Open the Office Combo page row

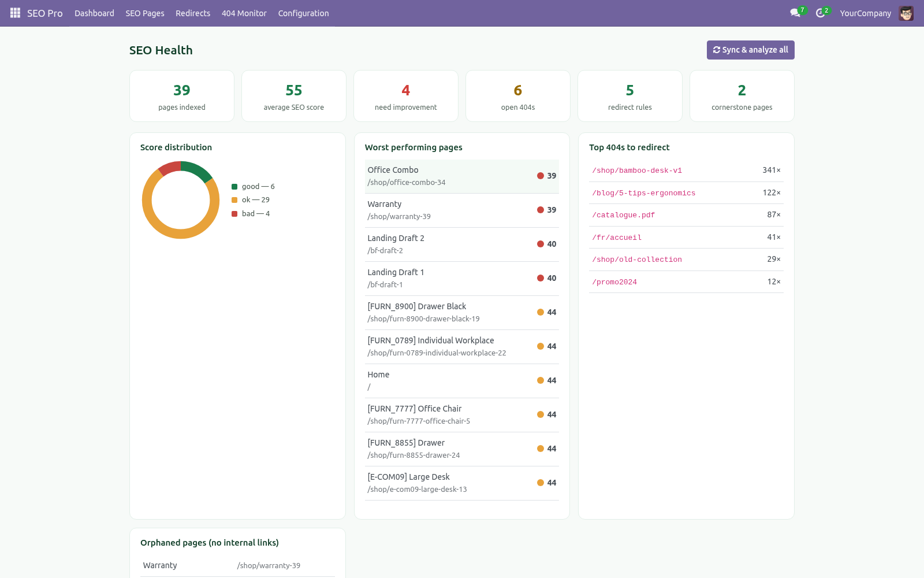[462, 176]
